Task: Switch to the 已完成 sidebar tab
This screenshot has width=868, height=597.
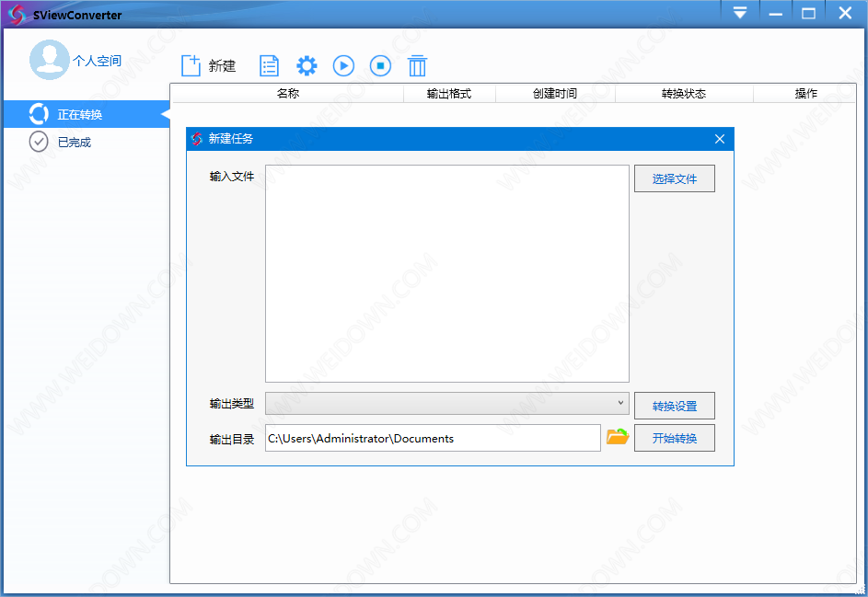Action: click(74, 142)
